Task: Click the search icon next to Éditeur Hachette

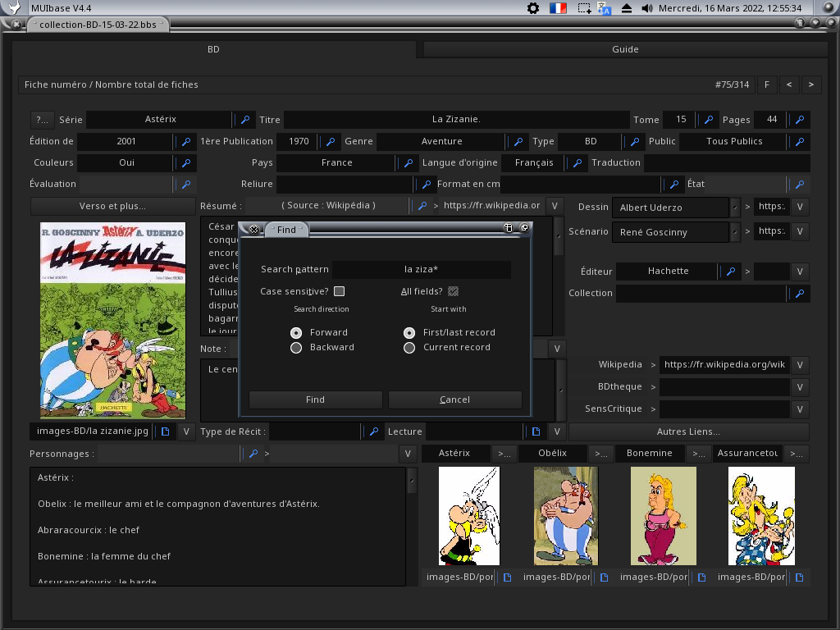Action: (x=731, y=272)
